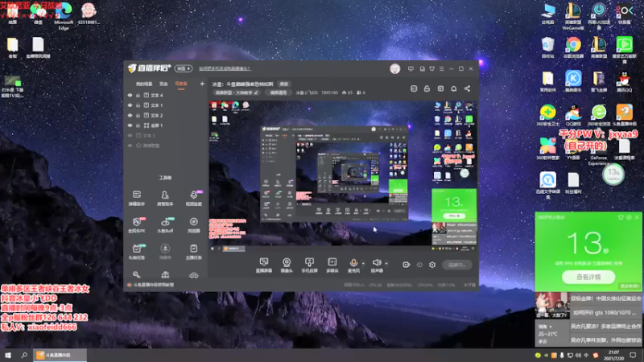
Task: Open the 腾讯QQ desktop icon
Action: 624,81
